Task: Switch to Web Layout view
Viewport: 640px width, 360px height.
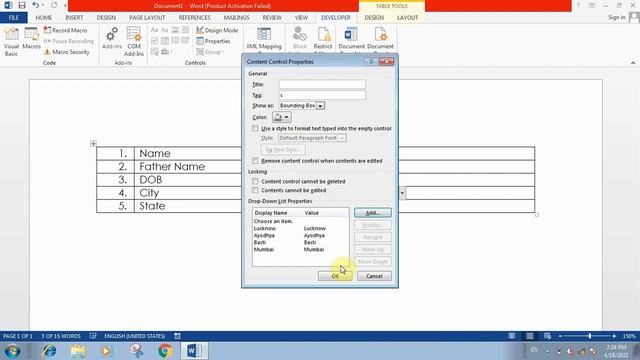Action: (x=547, y=336)
